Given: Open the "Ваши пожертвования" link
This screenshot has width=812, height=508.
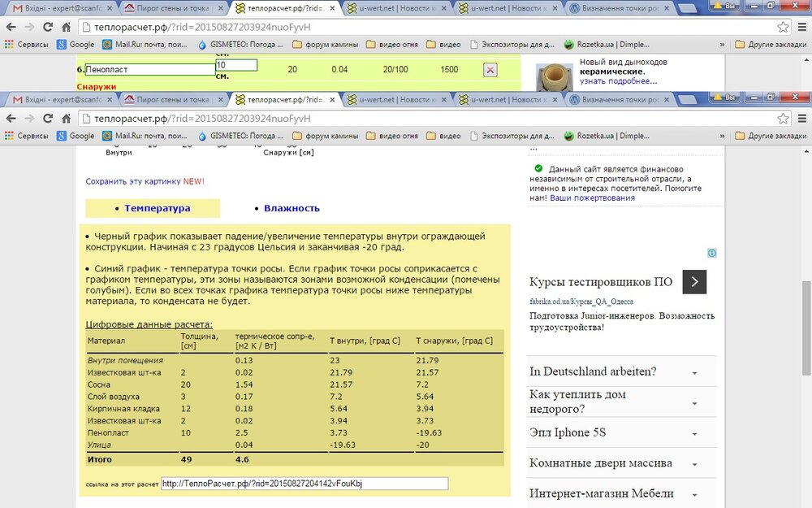Looking at the screenshot, I should 592,198.
